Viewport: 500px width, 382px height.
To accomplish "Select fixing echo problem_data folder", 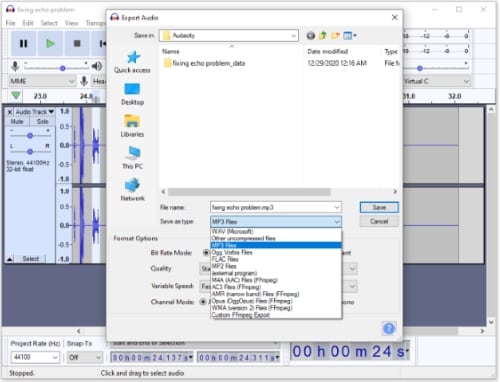I will click(205, 63).
